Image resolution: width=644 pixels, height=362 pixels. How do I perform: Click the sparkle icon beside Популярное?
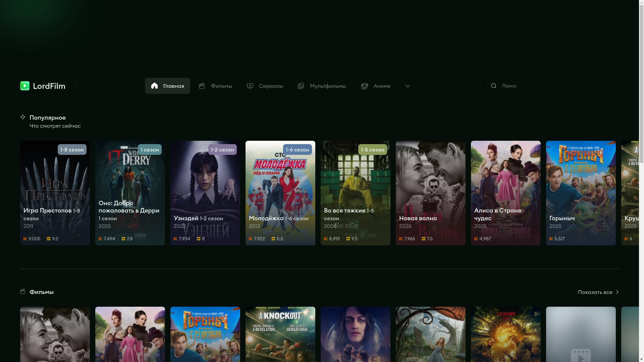pyautogui.click(x=23, y=117)
